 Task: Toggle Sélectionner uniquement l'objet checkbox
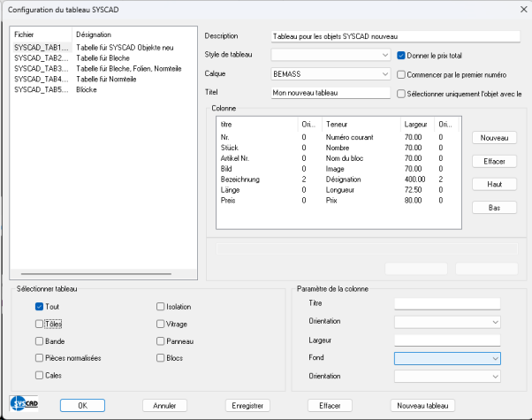(401, 94)
